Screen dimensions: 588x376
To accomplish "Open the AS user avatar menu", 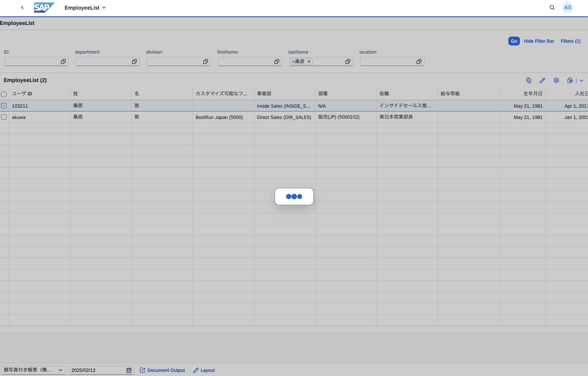I will coord(568,8).
